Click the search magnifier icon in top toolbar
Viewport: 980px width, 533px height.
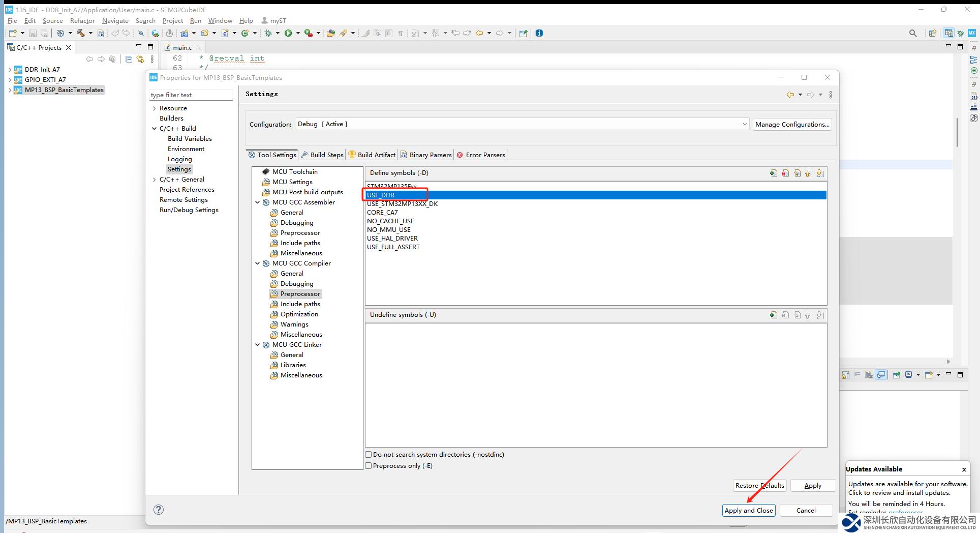pyautogui.click(x=913, y=33)
